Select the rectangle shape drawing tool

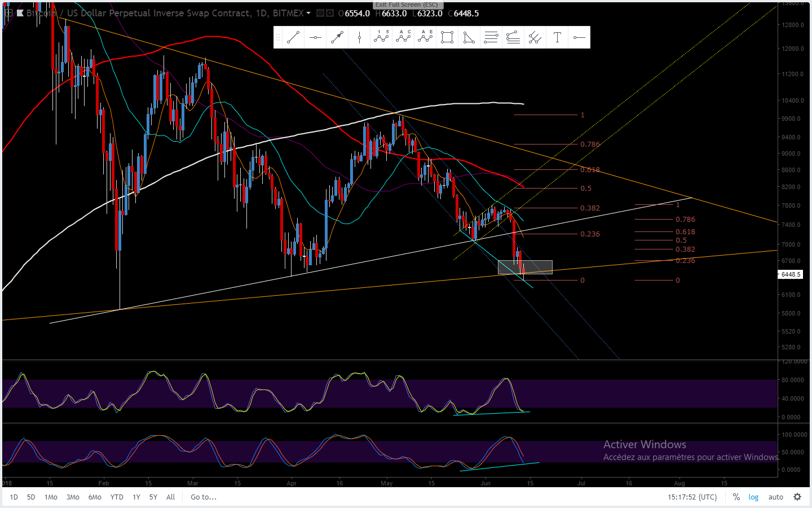[447, 38]
